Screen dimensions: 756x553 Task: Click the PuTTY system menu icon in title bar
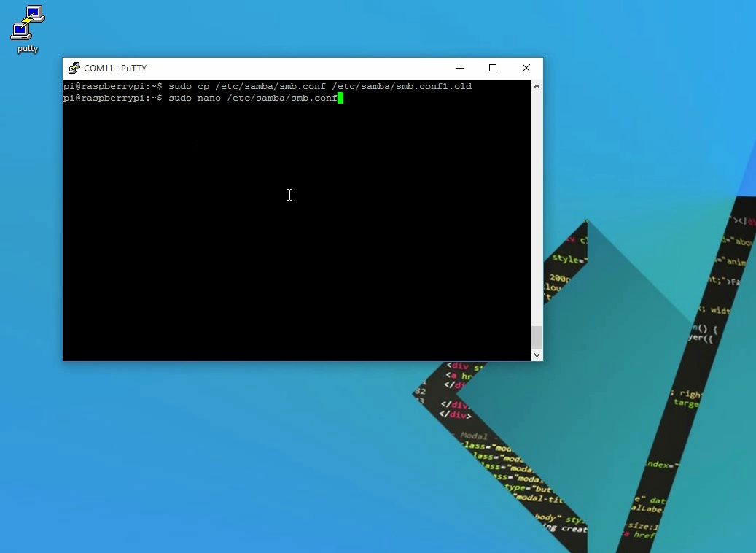coord(74,68)
